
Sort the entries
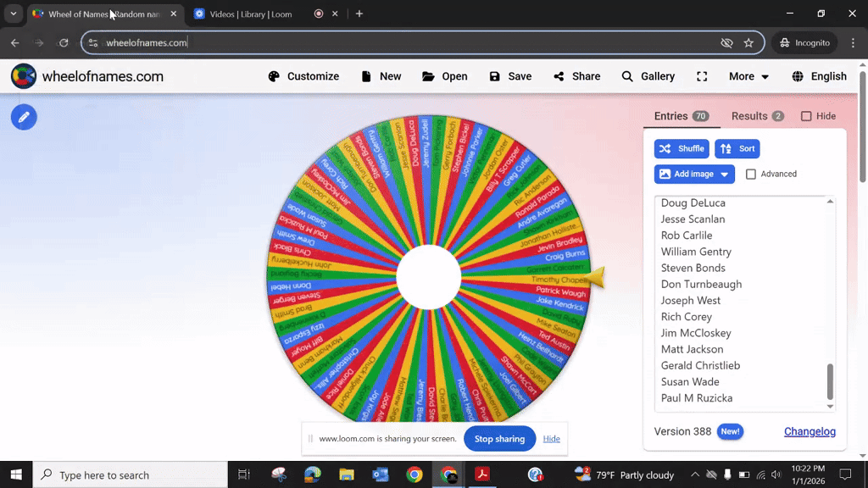tap(737, 148)
